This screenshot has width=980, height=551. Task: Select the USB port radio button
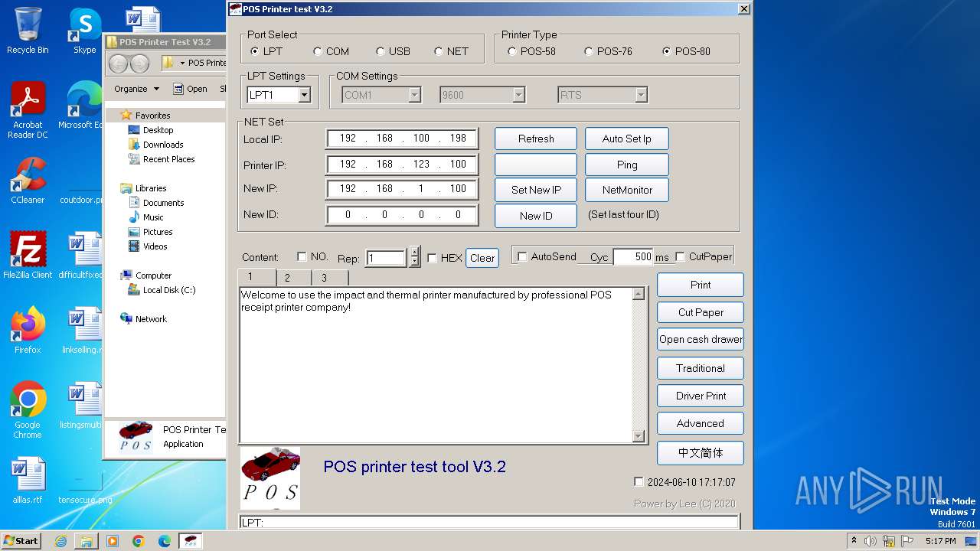tap(381, 51)
